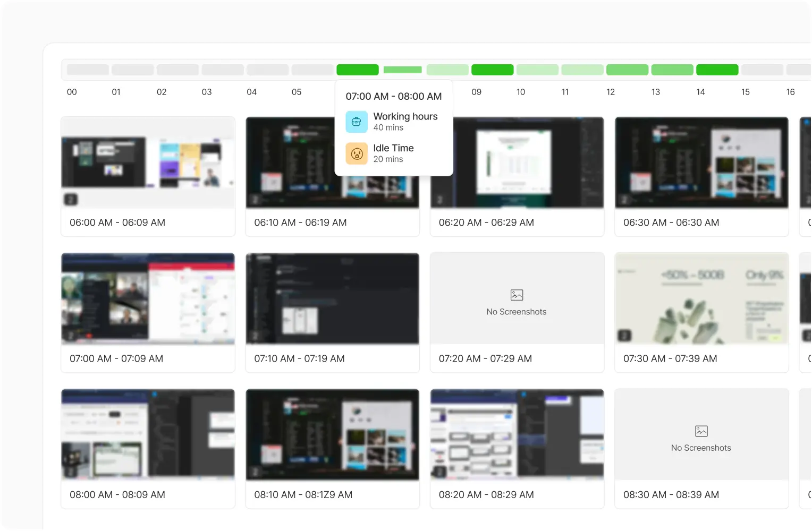Click the count badge on the 06:00 AM screenshot
812x531 pixels.
[71, 200]
